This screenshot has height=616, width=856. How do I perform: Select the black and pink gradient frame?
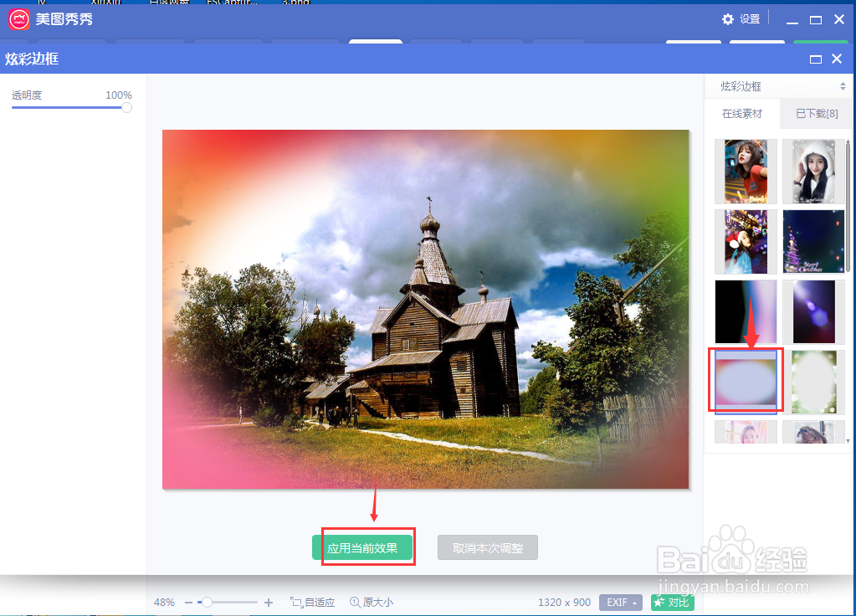(x=746, y=312)
